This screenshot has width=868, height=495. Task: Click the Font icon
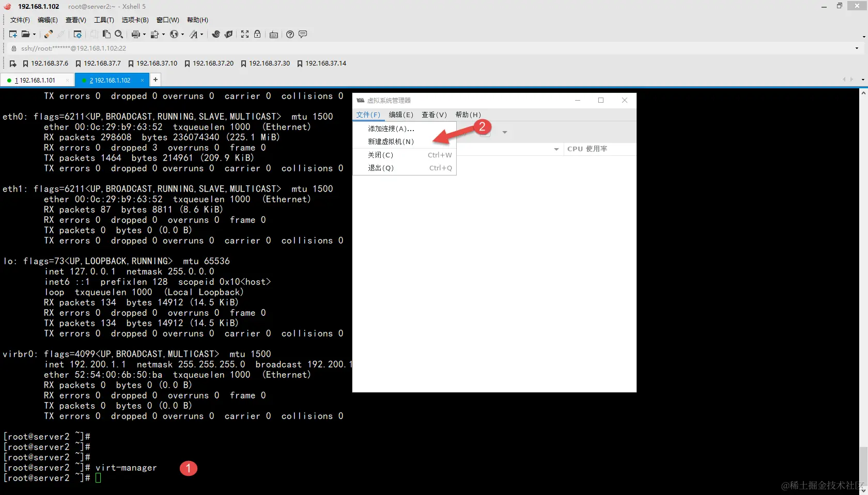pos(193,34)
